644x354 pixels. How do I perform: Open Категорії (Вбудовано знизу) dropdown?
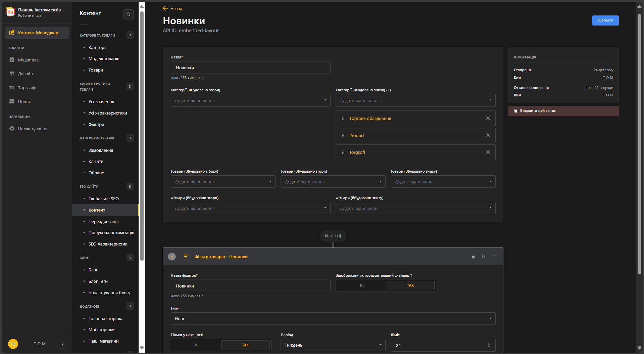415,100
